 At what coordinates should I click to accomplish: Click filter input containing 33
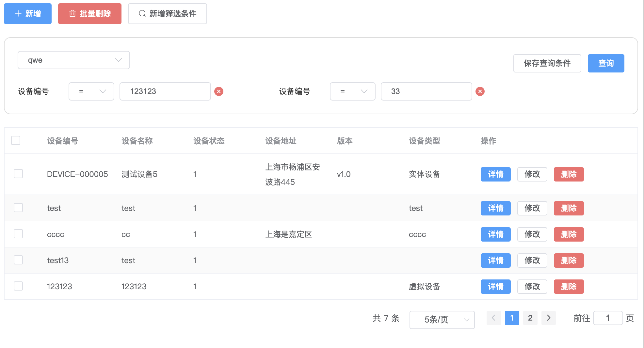pos(427,91)
